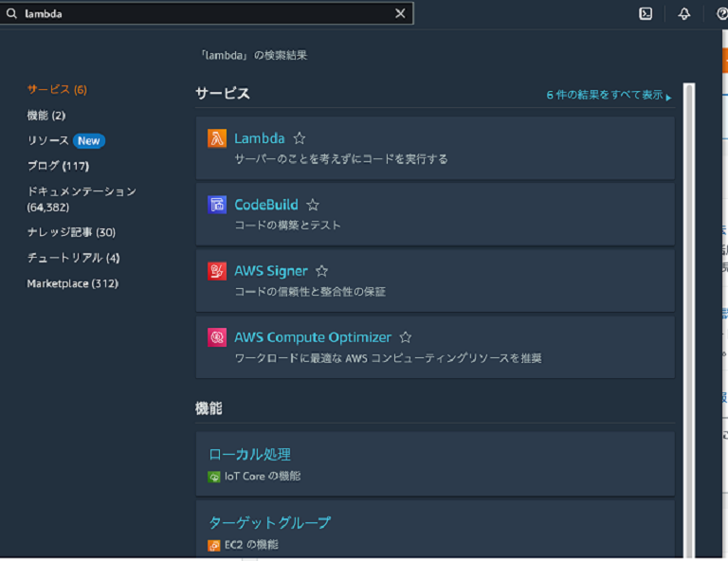Select the Marketplace (312) filter

72,283
